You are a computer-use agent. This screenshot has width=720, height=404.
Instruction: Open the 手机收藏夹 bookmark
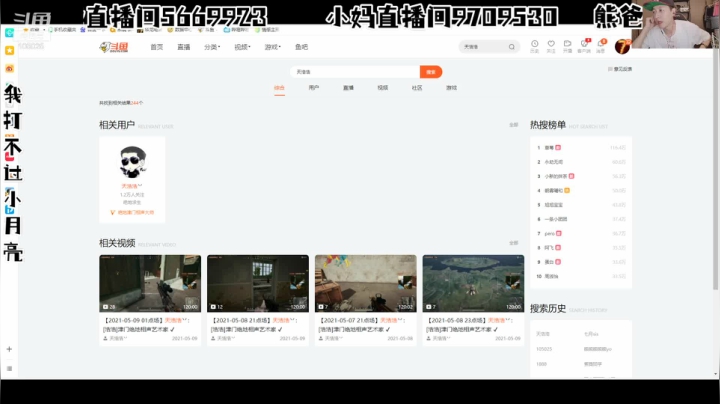(62, 30)
